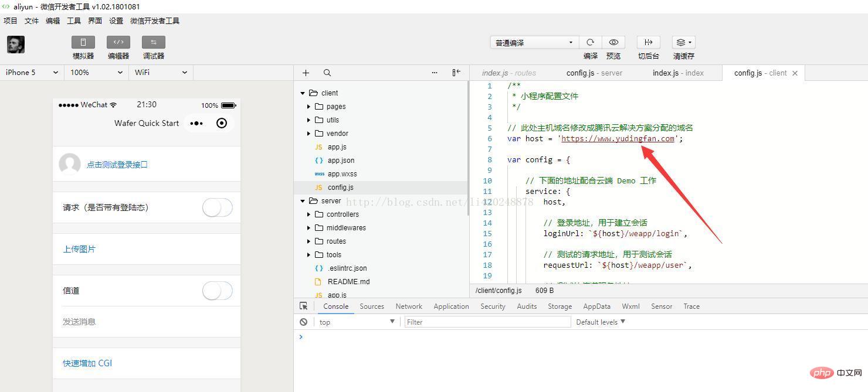Open the iPhone 5 device dropdown
Screen dimensions: 868x392
click(x=32, y=73)
